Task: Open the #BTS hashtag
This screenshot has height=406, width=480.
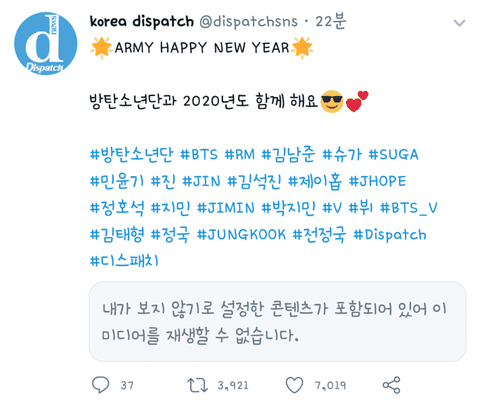Action: pyautogui.click(x=199, y=155)
